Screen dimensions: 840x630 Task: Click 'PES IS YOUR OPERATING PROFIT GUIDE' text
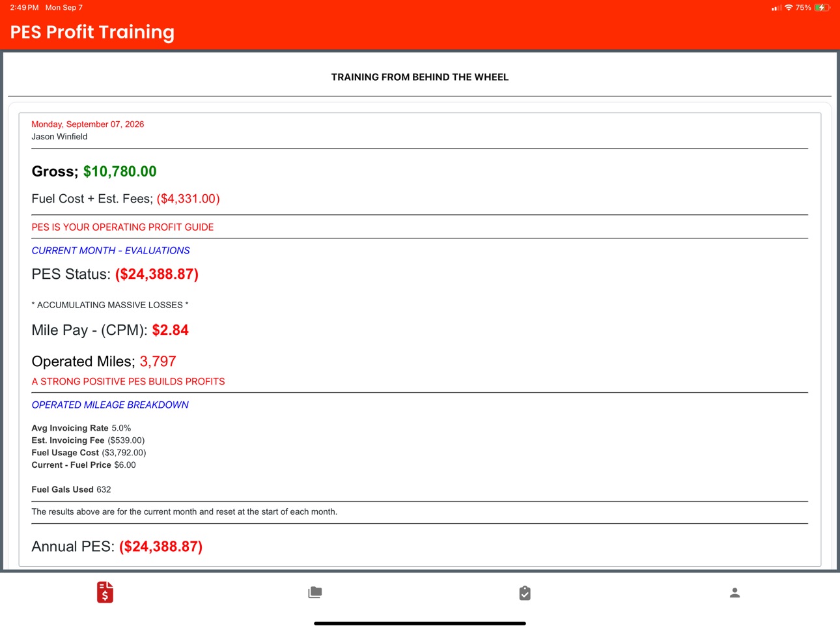click(122, 227)
